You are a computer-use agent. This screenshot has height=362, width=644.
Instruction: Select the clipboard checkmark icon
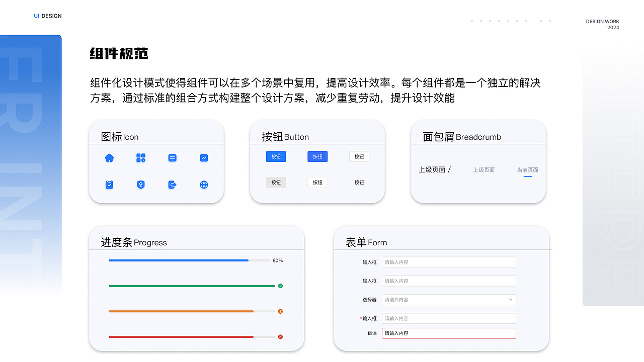click(x=109, y=185)
